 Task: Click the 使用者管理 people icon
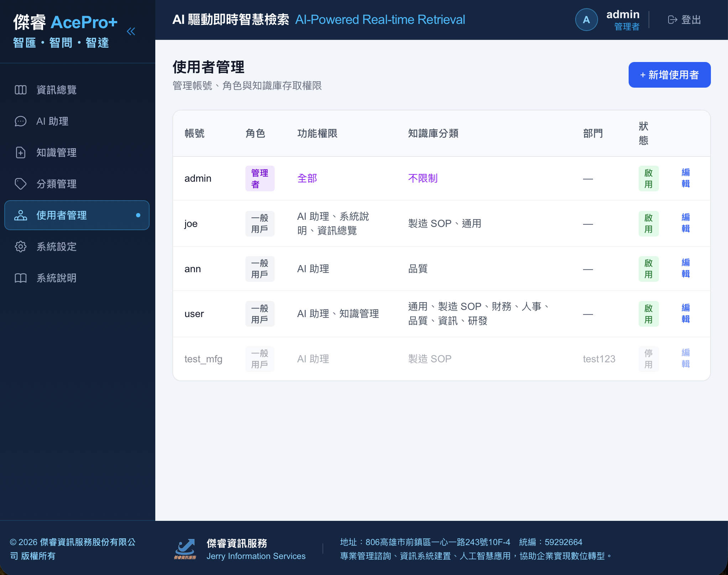[21, 215]
